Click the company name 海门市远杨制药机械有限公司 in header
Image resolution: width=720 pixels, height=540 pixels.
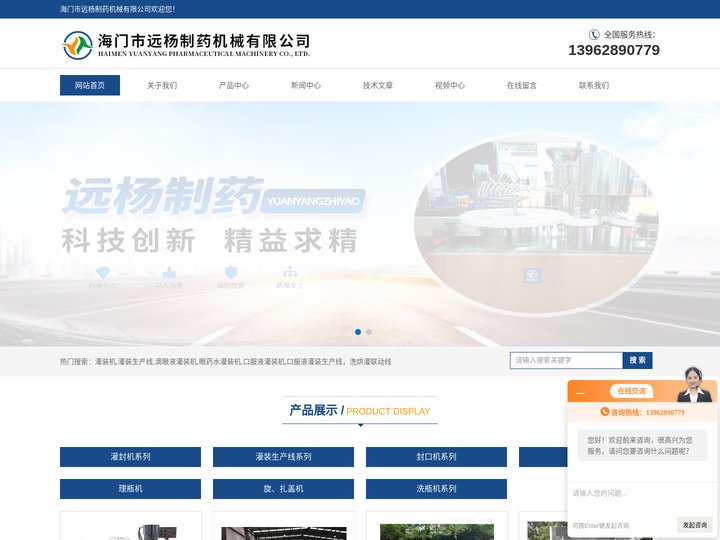point(204,41)
